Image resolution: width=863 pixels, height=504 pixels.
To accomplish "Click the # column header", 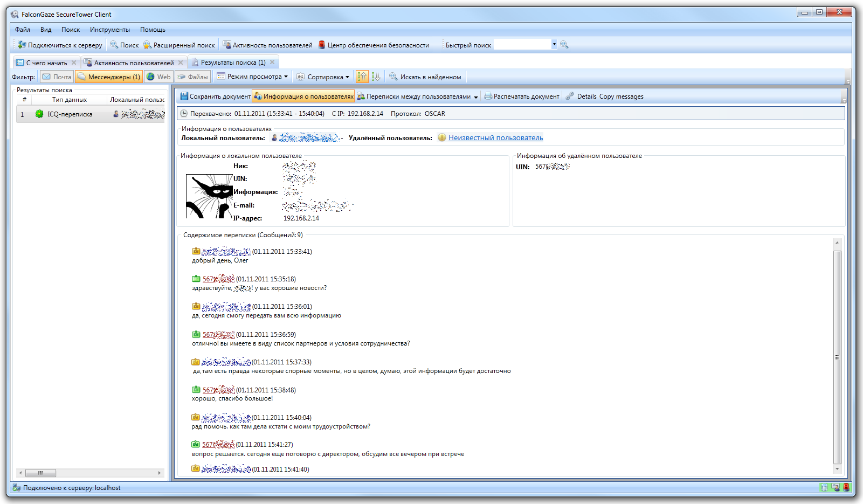I will tap(24, 100).
